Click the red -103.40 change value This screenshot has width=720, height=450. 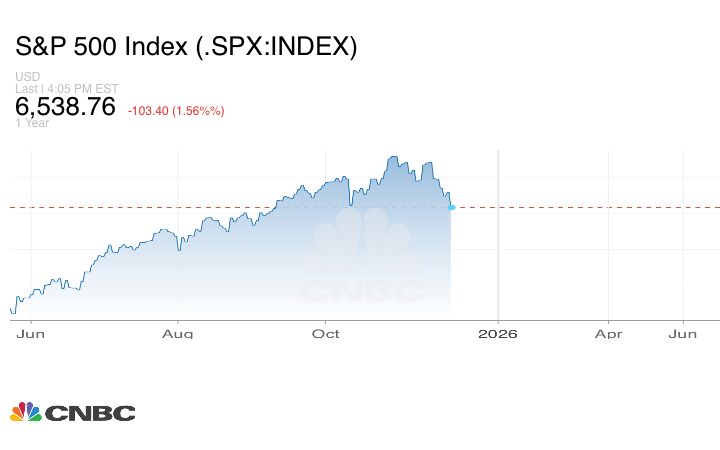pos(176,110)
